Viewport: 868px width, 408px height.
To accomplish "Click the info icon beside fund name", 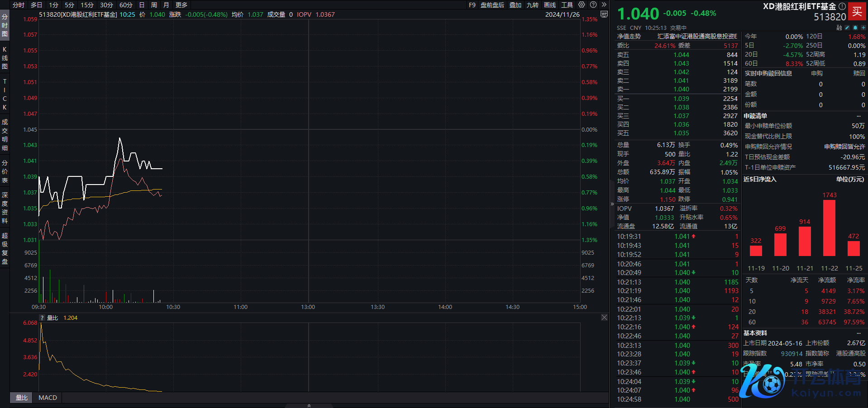I will pyautogui.click(x=842, y=6).
